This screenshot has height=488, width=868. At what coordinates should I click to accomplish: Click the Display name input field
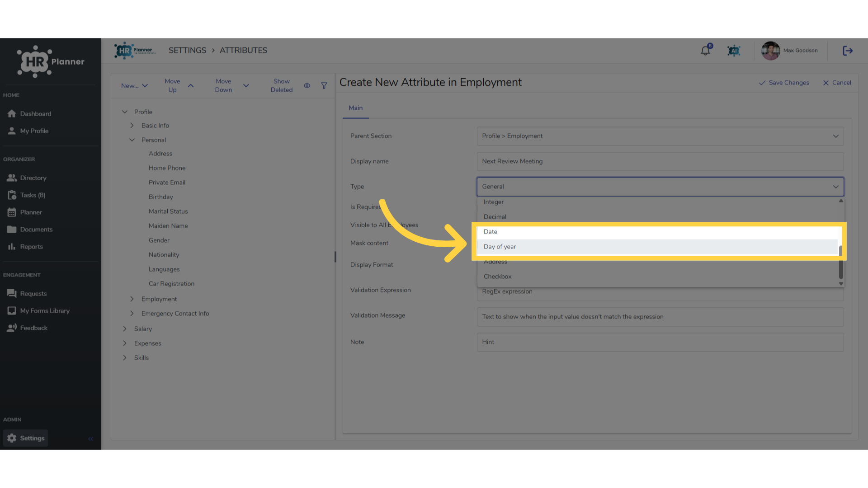click(x=660, y=161)
